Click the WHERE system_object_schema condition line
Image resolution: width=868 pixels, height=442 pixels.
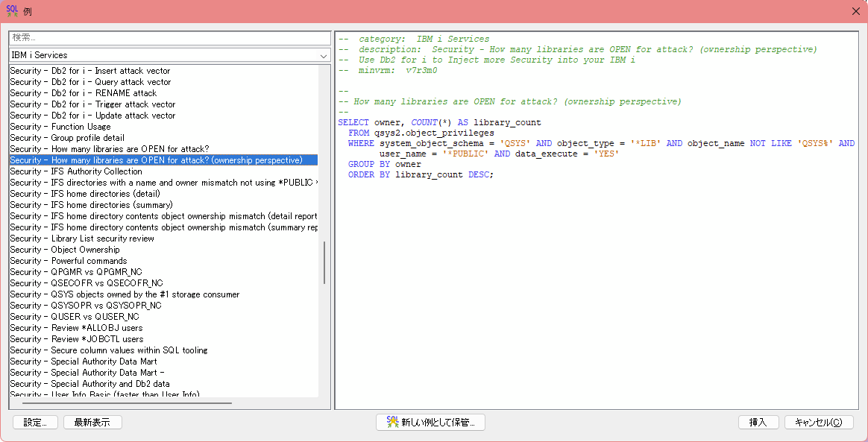click(601, 143)
